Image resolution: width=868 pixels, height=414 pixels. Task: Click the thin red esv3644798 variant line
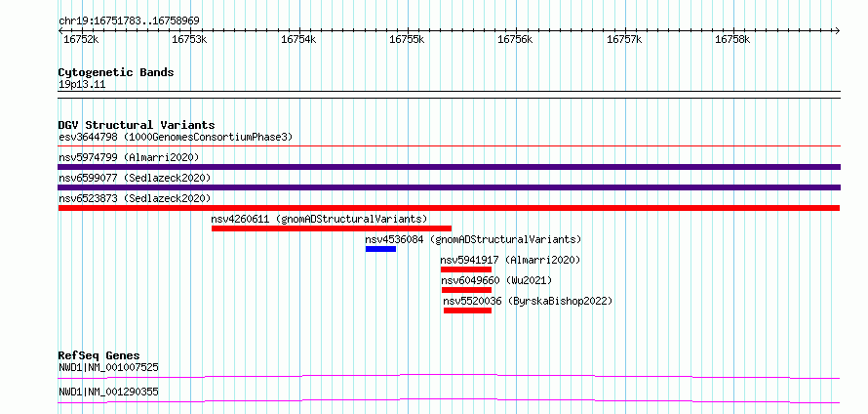click(449, 146)
